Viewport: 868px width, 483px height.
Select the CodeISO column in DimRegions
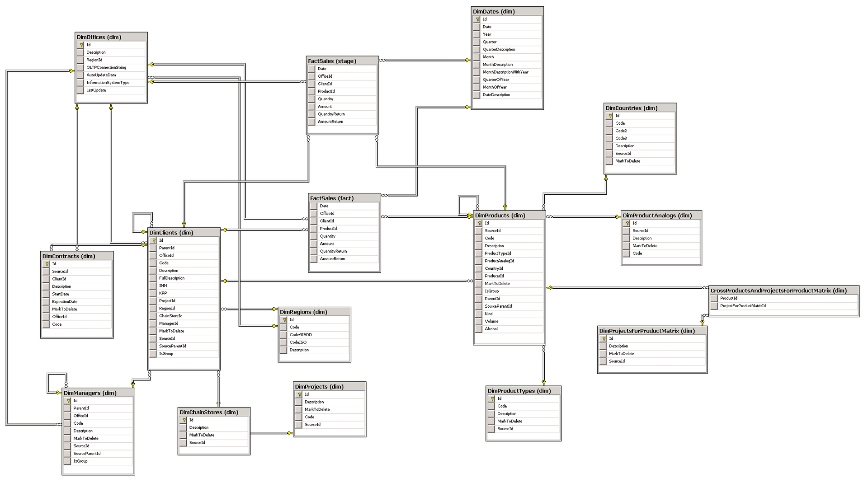[x=315, y=342]
